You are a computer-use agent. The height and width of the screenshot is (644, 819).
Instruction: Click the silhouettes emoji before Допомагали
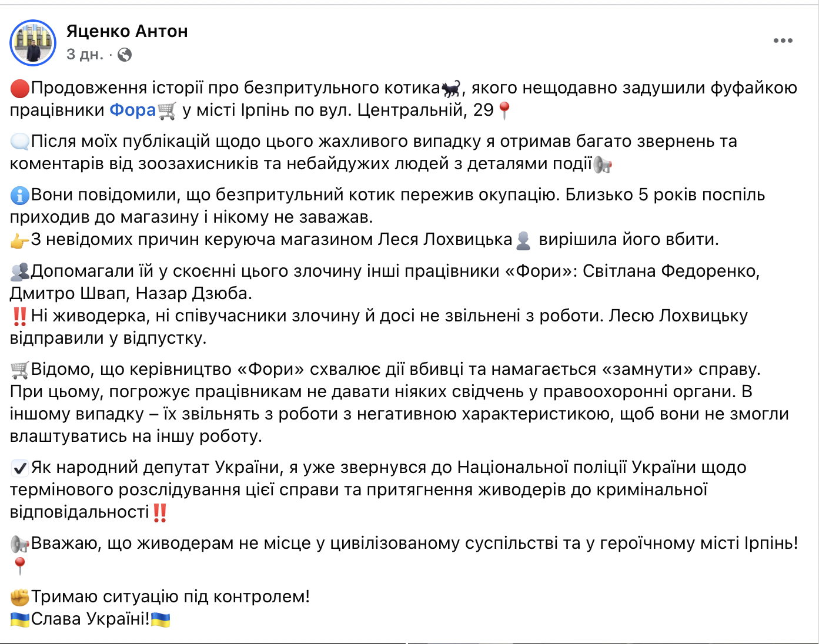[x=19, y=272]
